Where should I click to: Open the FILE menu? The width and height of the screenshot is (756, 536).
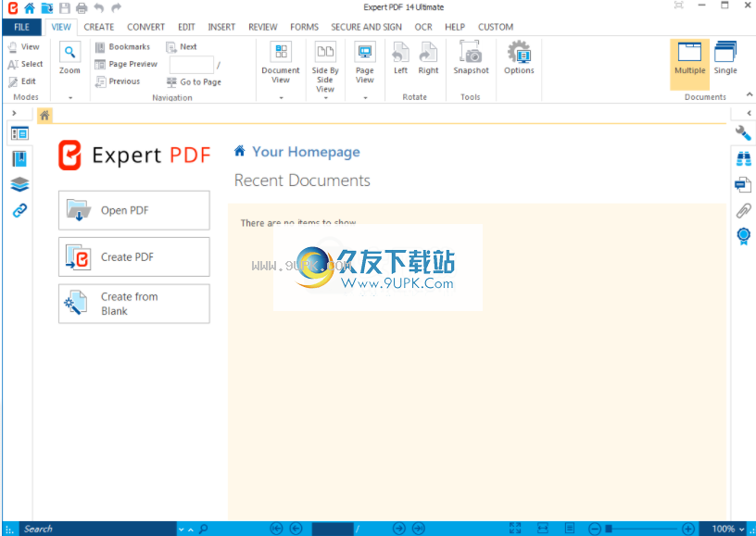pos(21,27)
